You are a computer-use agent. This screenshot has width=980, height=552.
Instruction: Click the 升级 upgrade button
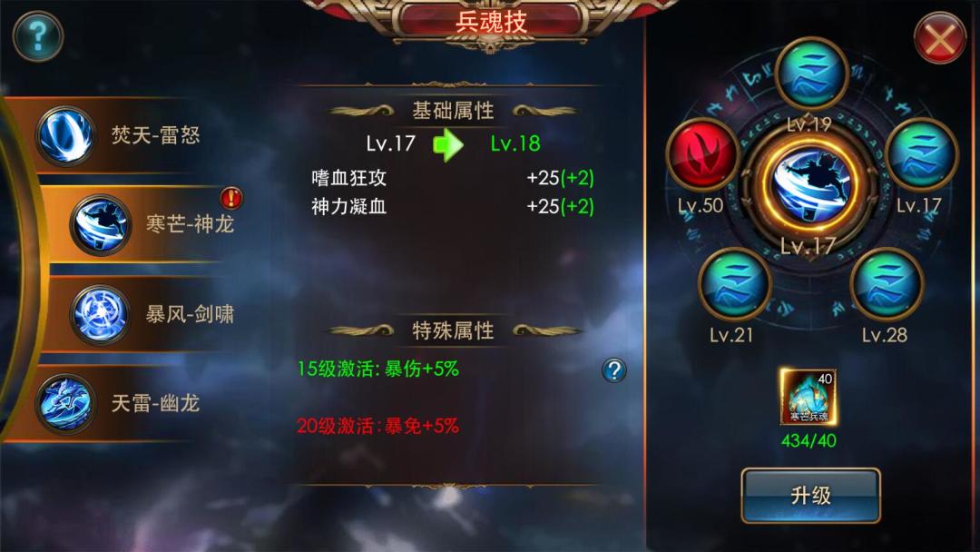pos(810,495)
